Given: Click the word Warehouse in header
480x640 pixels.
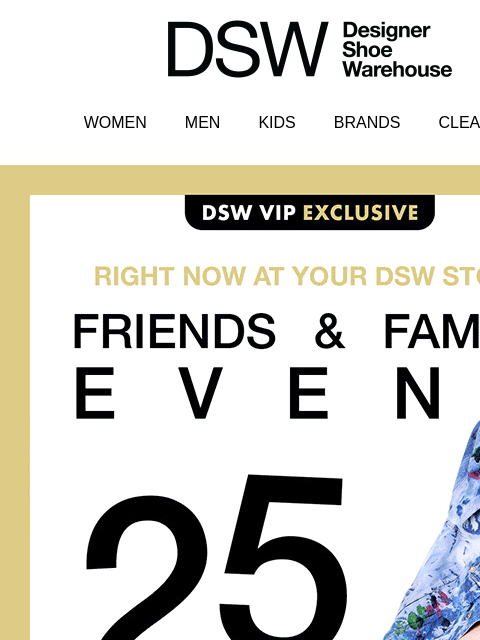Looking at the screenshot, I should (397, 69).
